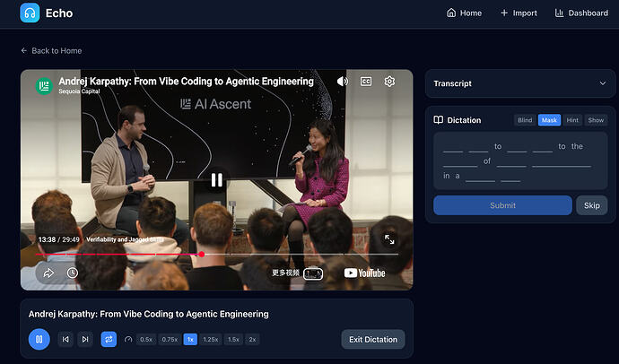619x364 pixels.
Task: Submit the dictation answer
Action: click(x=502, y=205)
